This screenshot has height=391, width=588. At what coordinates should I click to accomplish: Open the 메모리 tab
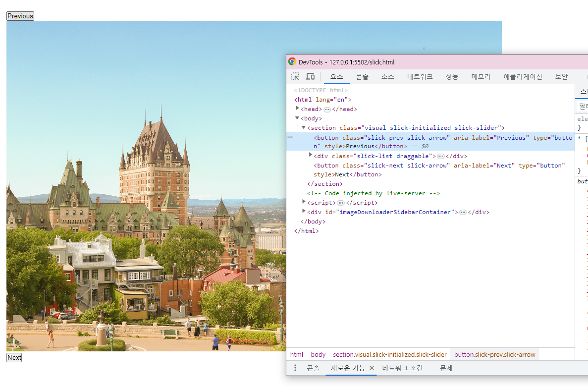481,76
